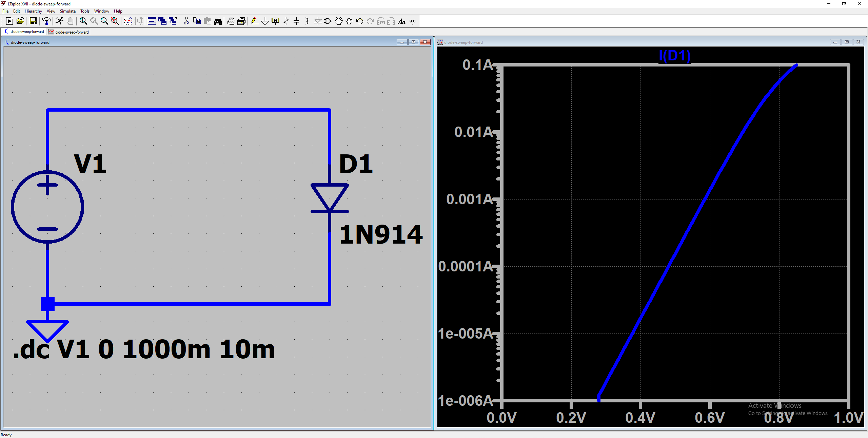868x438 pixels.
Task: Open the Hierarchy menu
Action: pyautogui.click(x=33, y=11)
